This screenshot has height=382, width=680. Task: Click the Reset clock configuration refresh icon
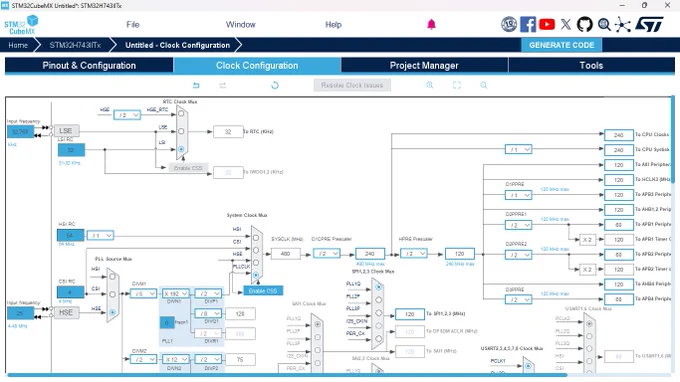pyautogui.click(x=275, y=85)
